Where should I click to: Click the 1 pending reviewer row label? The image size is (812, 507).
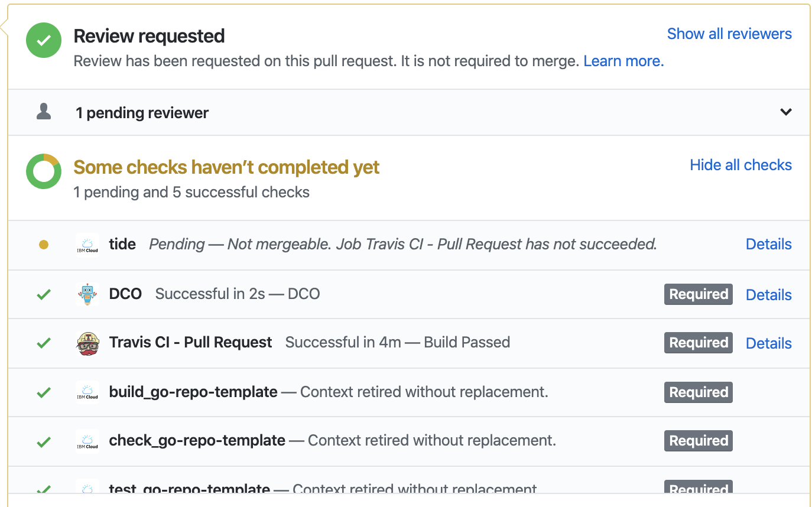coord(142,113)
